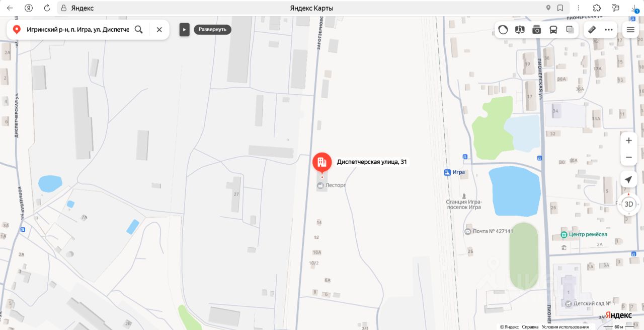Show photos layer with camera icon
Viewport: 644px width, 330px height.
point(537,30)
